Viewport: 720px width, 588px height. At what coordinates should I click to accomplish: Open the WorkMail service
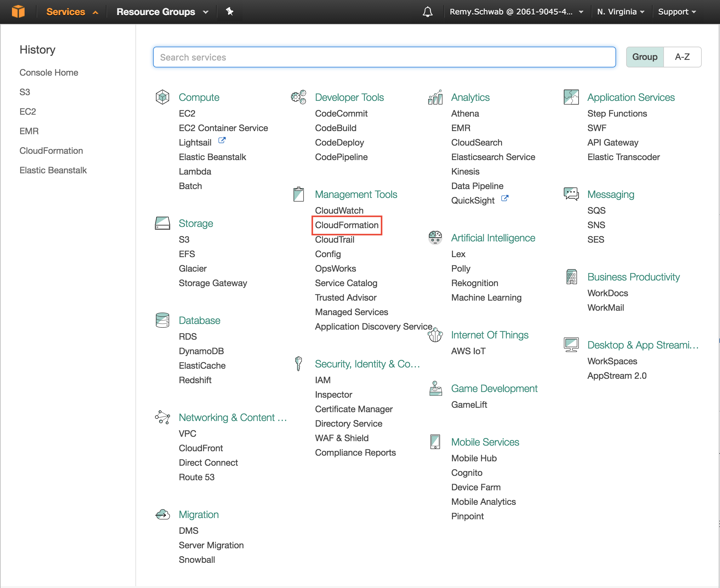click(x=606, y=308)
